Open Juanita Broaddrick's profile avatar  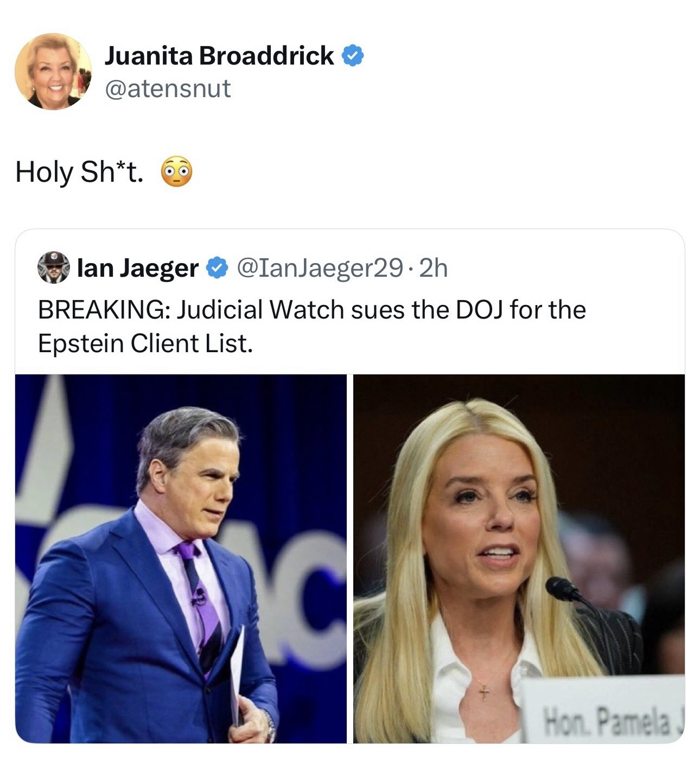53,71
